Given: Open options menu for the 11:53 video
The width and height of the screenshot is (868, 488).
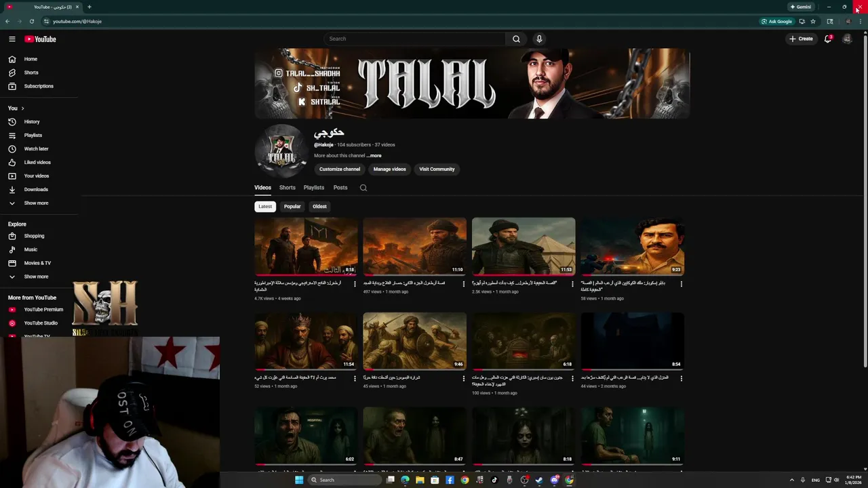Looking at the screenshot, I should tap(572, 284).
